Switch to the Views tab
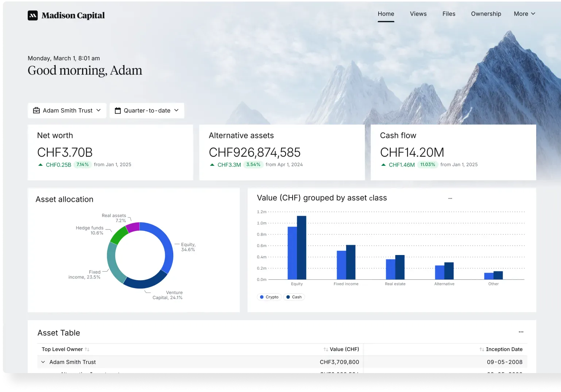The image size is (561, 392). 418,14
